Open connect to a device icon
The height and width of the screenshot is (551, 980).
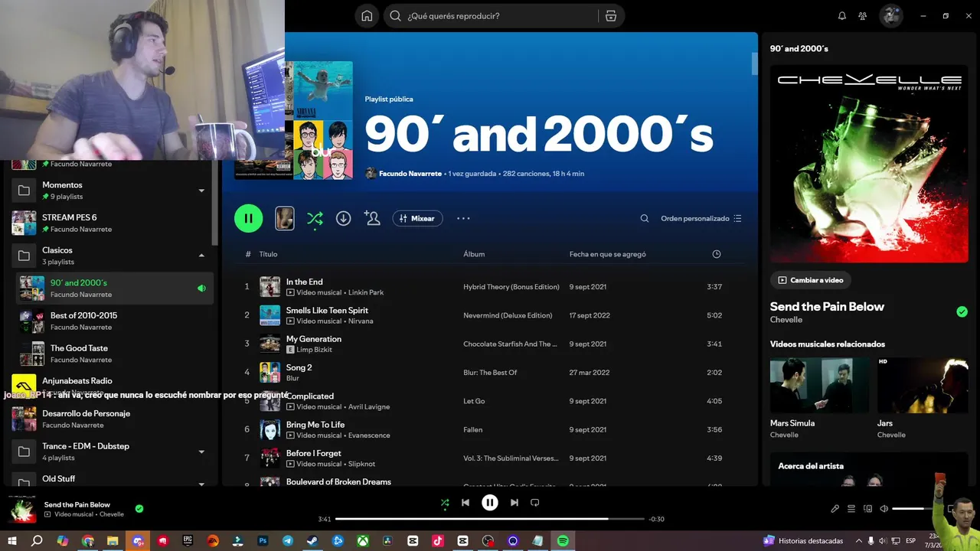click(x=868, y=509)
